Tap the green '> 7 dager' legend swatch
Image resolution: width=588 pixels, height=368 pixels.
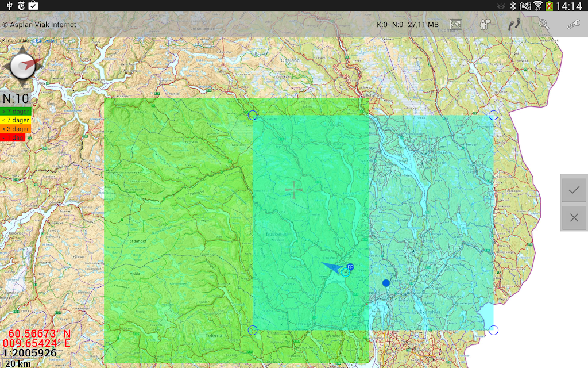pyautogui.click(x=16, y=112)
